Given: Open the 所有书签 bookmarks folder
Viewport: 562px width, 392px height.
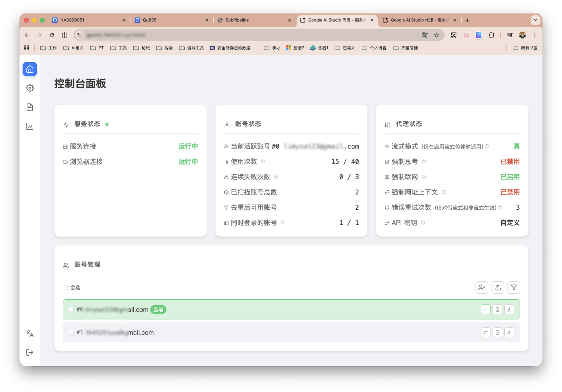Looking at the screenshot, I should coord(525,48).
